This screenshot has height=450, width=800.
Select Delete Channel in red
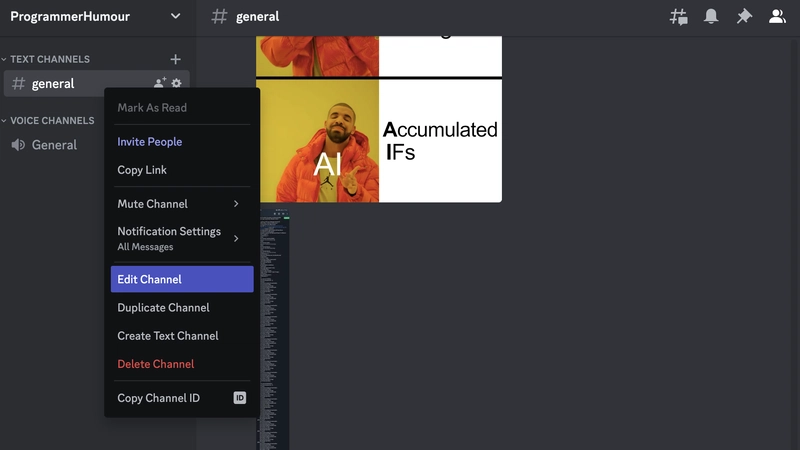click(x=182, y=364)
